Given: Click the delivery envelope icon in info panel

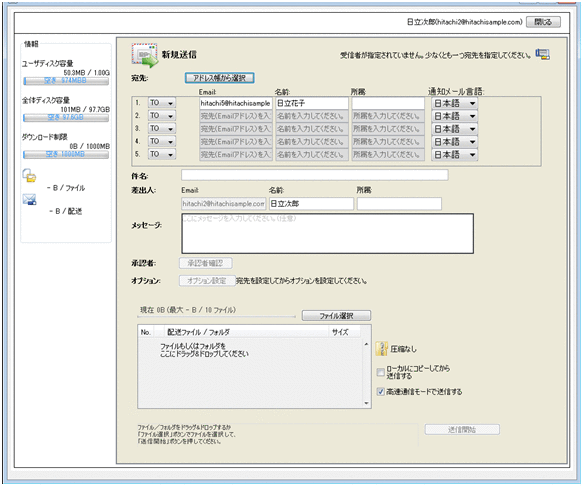Looking at the screenshot, I should [29, 200].
